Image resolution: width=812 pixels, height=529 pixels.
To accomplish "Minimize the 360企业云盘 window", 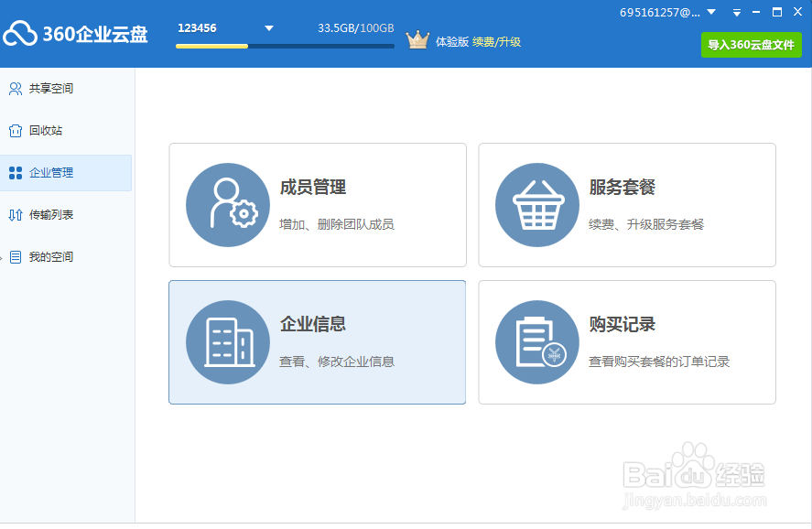I will (x=756, y=12).
